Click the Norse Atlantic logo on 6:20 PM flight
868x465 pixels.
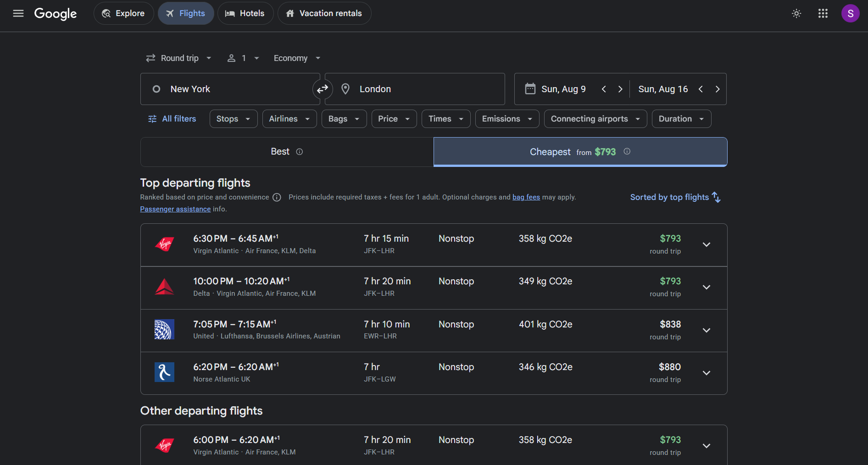[164, 372]
